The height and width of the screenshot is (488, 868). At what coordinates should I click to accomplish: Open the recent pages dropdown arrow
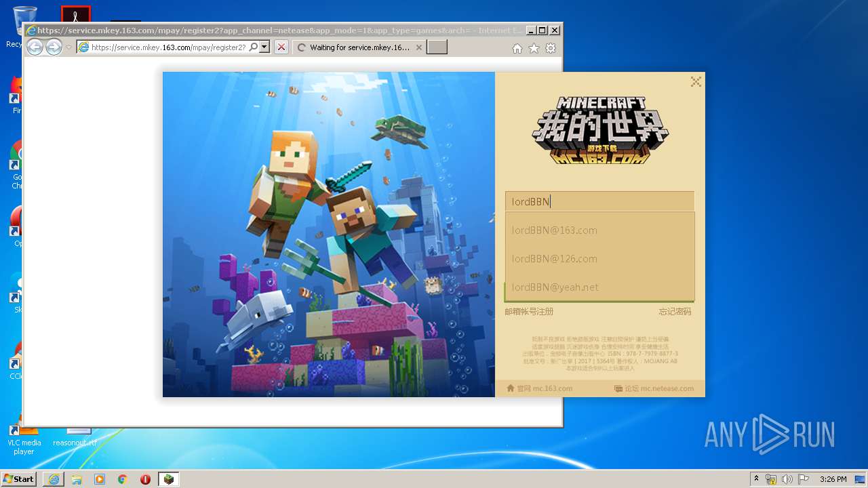tap(68, 47)
